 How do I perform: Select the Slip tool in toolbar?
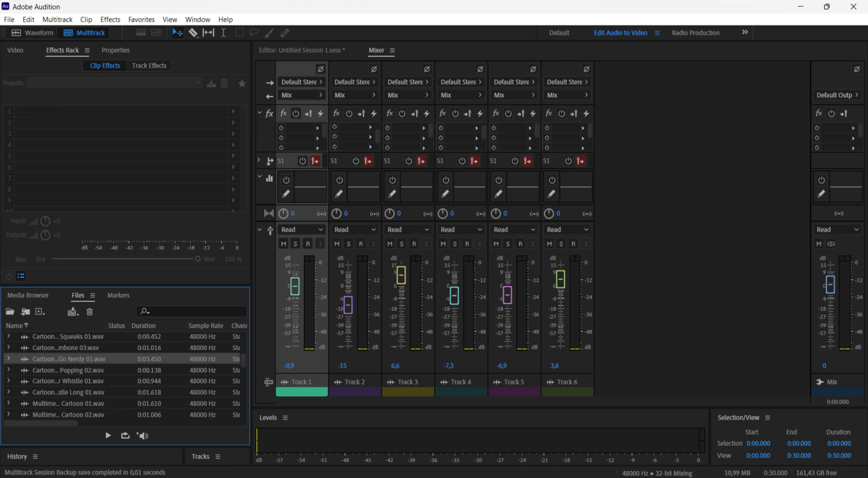[x=208, y=33]
